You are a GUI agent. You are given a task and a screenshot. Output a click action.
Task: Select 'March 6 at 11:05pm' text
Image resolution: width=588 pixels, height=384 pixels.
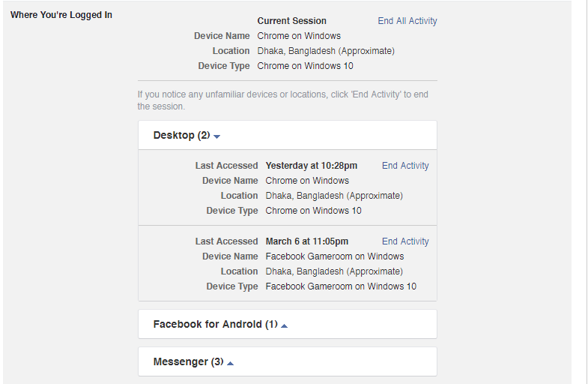[x=307, y=241]
